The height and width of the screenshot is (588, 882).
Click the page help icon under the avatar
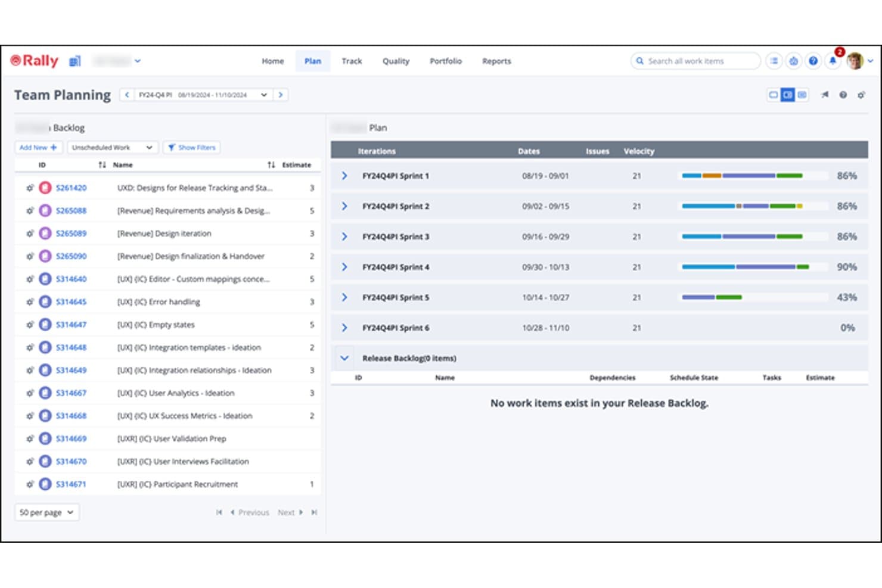coord(843,95)
